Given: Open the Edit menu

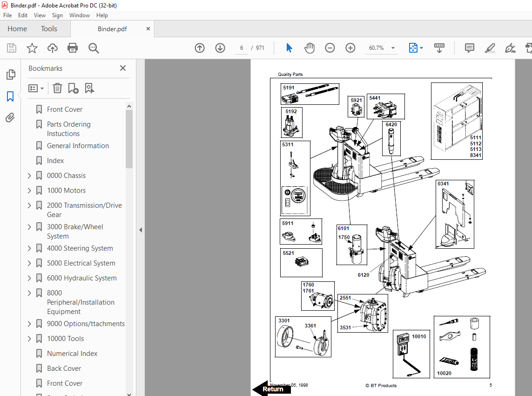Looking at the screenshot, I should click(23, 15).
